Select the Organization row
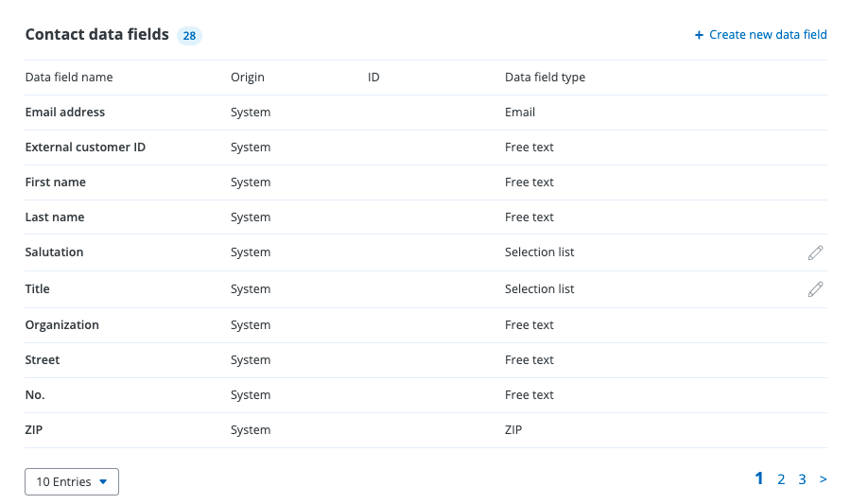This screenshot has width=851, height=504. click(62, 325)
